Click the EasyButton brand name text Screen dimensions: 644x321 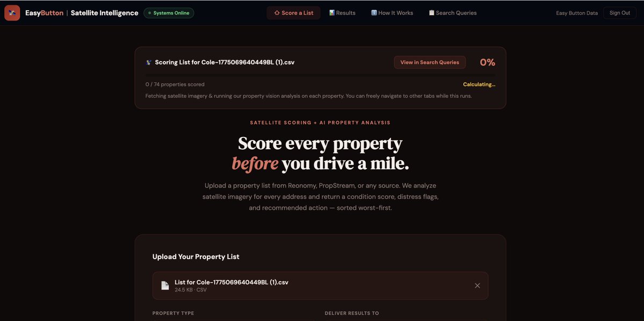pyautogui.click(x=45, y=13)
